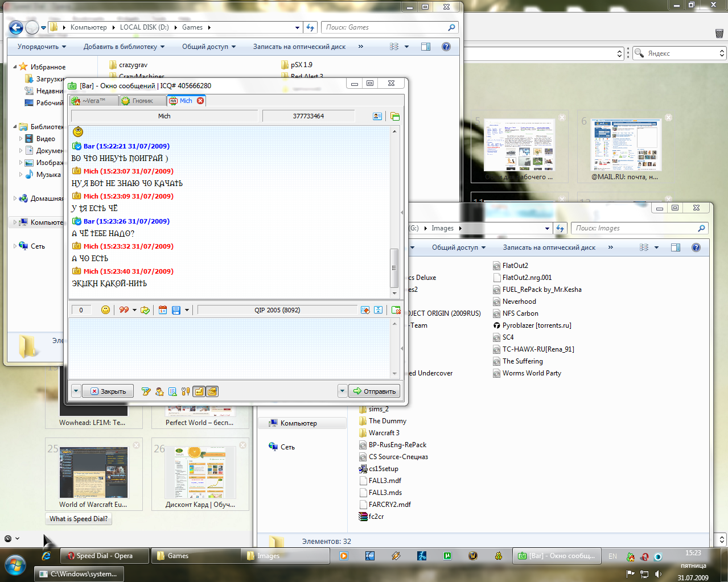This screenshot has width=728, height=582.
Task: Launch World of Warcraft taskbar icon
Action: coord(473,556)
